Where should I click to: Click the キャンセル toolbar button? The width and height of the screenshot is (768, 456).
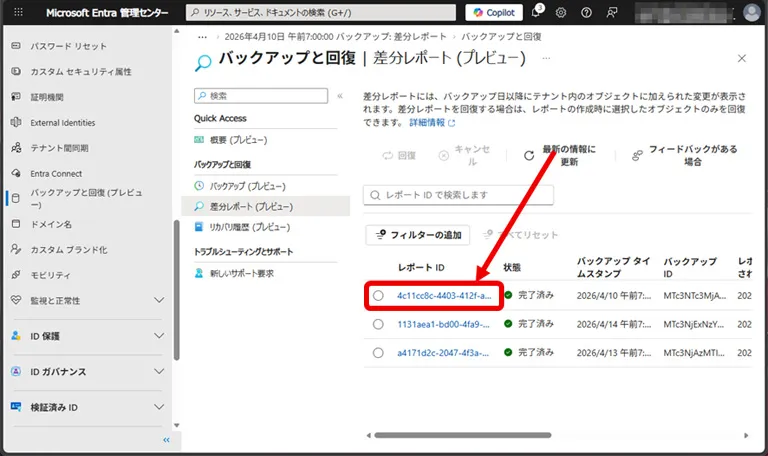(x=465, y=155)
